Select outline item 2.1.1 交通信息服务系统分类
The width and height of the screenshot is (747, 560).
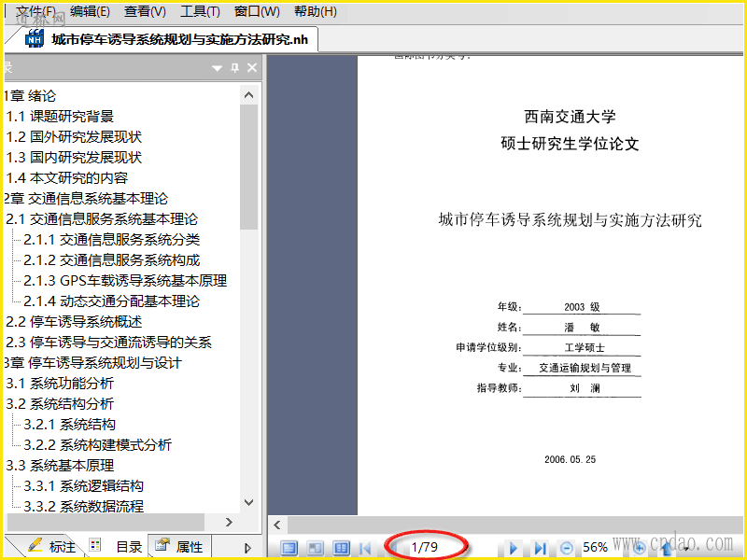point(111,239)
